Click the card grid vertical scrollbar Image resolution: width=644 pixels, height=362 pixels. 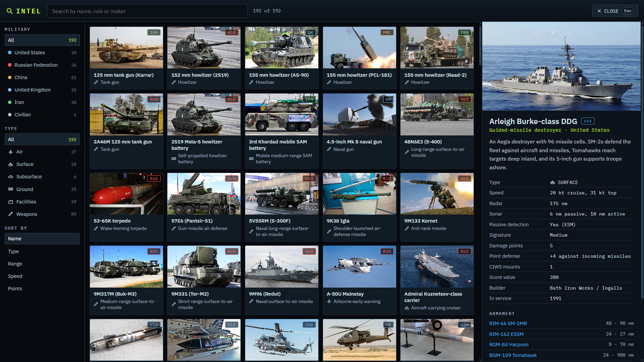[x=480, y=45]
